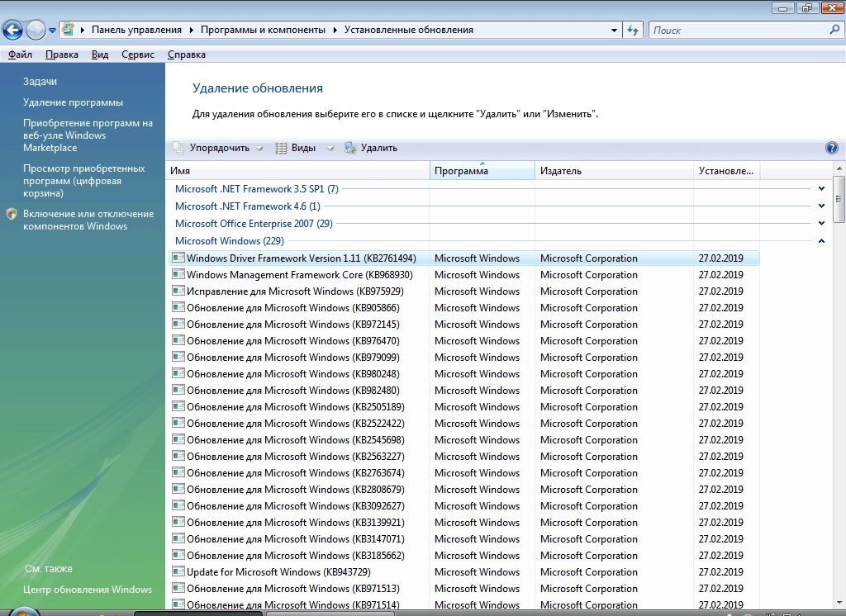The height and width of the screenshot is (616, 846).
Task: Click the Виды view toolbar button
Action: click(296, 148)
